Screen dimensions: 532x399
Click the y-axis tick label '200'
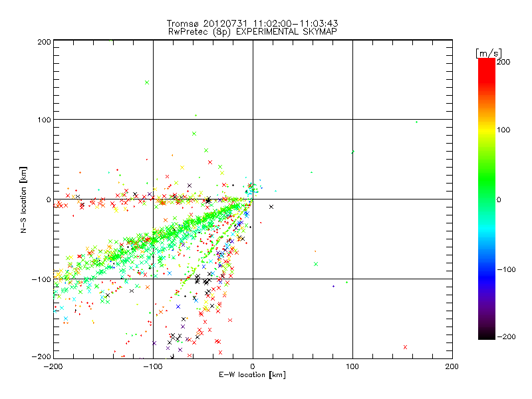44,42
